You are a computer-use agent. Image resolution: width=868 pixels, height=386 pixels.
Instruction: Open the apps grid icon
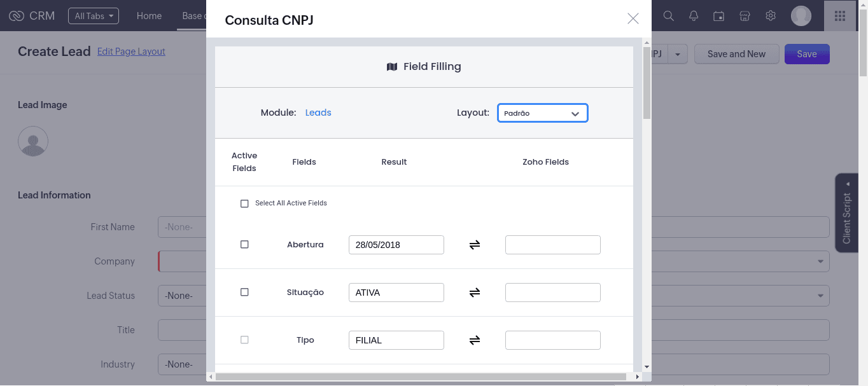coord(839,16)
